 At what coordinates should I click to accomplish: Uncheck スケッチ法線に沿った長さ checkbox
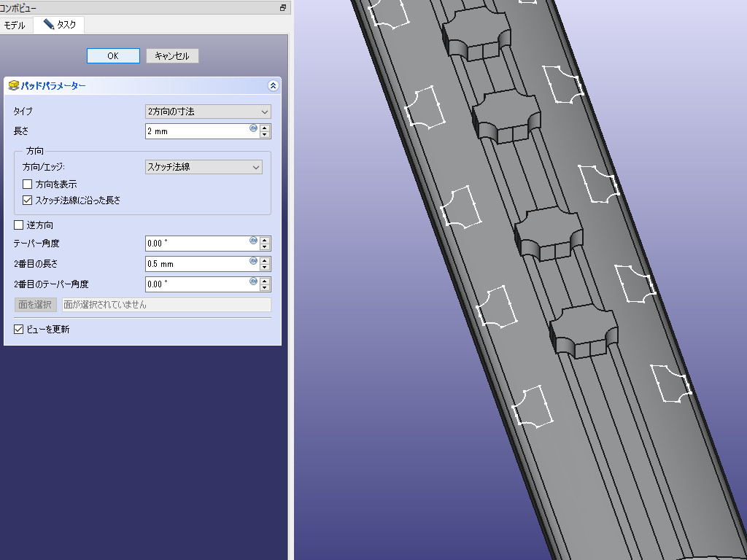pos(28,200)
